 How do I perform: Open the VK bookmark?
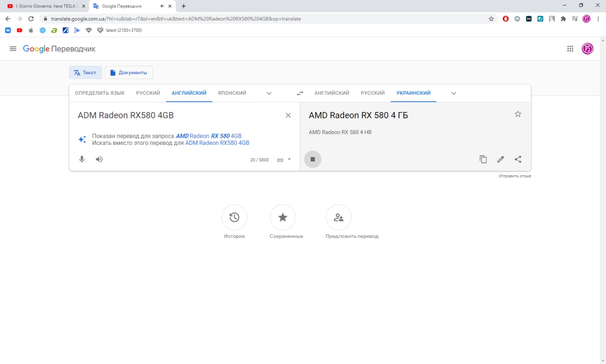click(8, 30)
